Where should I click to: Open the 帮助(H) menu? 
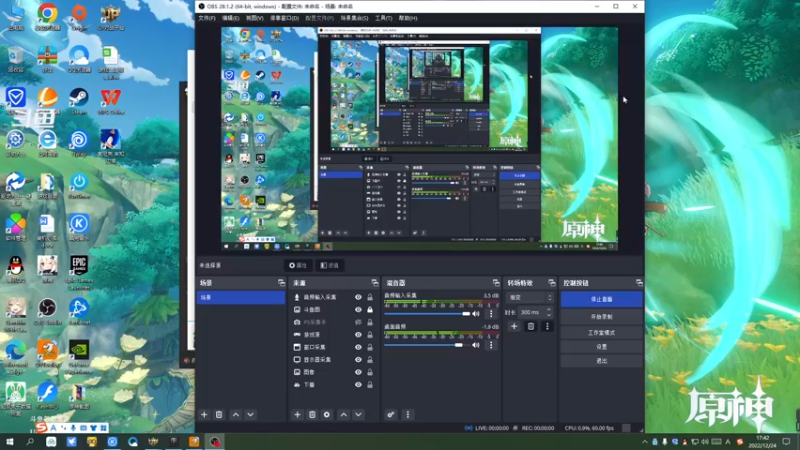(x=408, y=18)
